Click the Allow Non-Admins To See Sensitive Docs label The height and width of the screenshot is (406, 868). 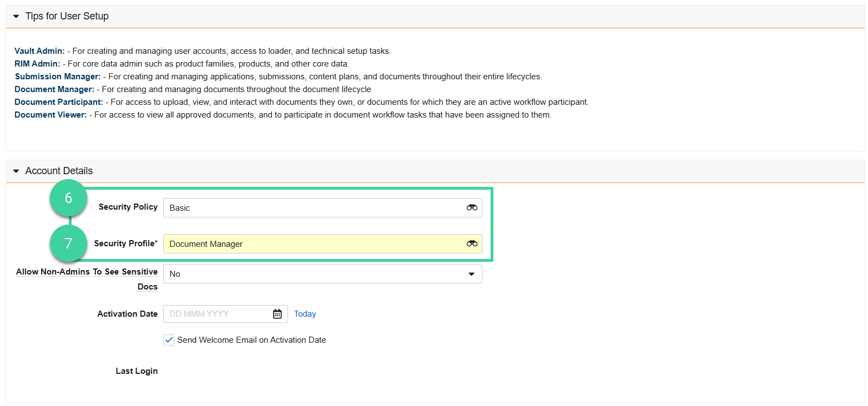point(87,279)
